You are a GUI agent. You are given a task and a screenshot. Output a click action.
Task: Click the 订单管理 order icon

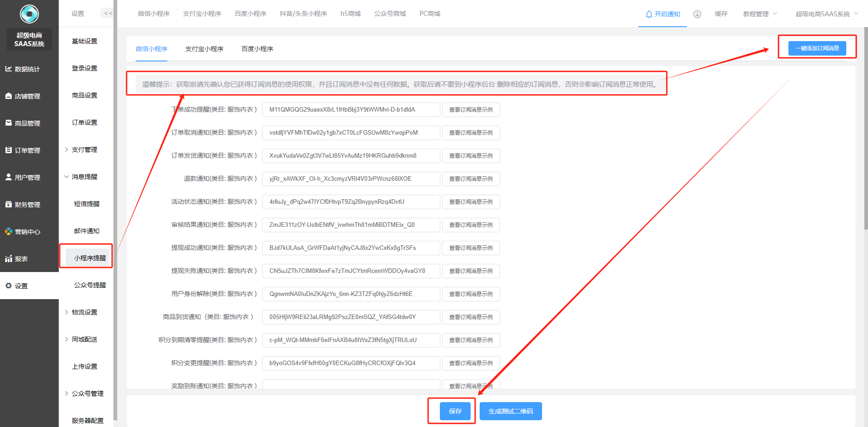(x=9, y=150)
